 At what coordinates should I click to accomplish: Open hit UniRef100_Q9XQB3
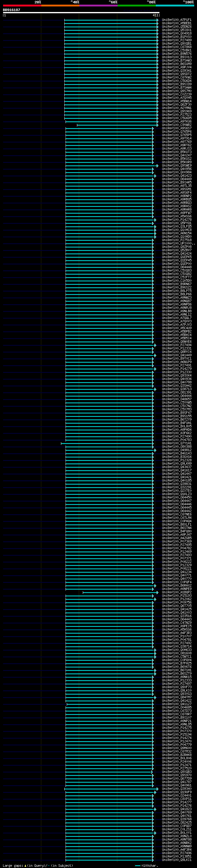pyautogui.click(x=177, y=772)
